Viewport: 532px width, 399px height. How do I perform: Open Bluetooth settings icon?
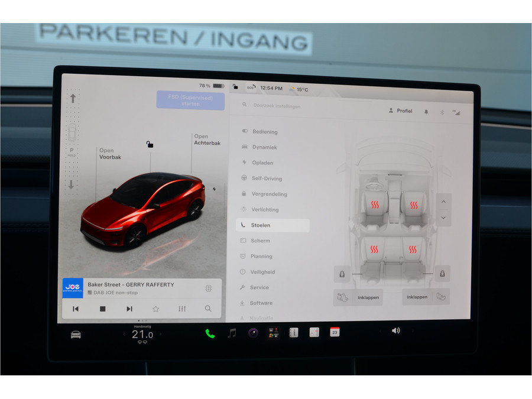click(x=442, y=112)
